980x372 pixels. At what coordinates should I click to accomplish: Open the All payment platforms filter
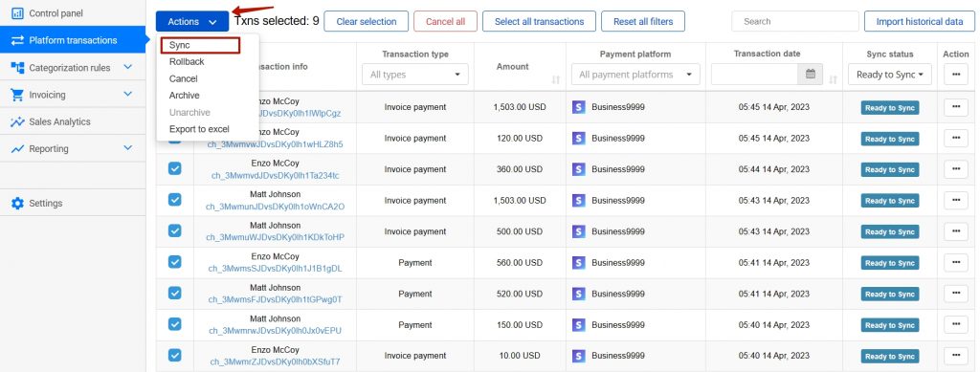[635, 75]
